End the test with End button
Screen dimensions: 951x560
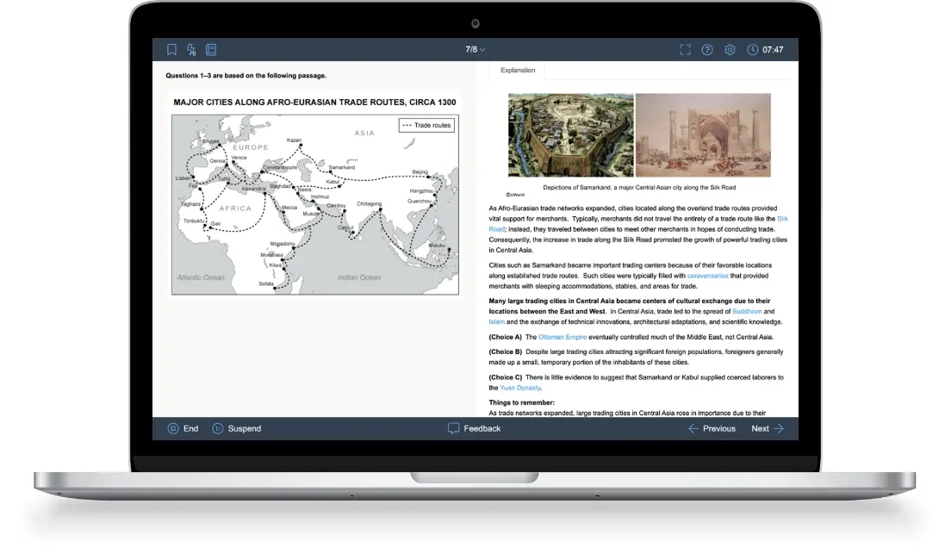point(182,428)
